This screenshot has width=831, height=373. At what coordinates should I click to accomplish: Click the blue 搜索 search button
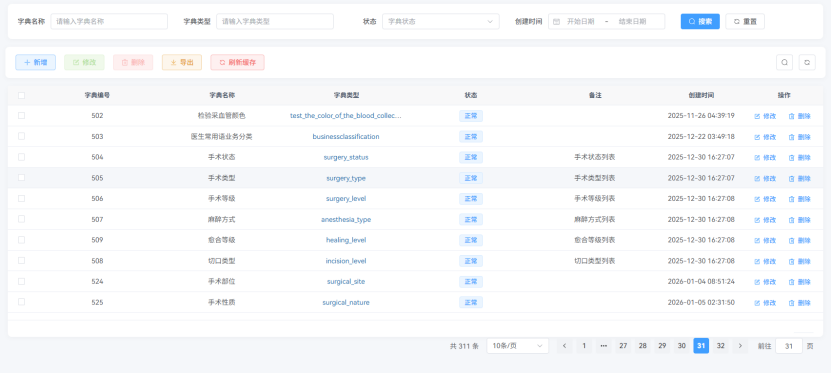[x=700, y=22]
